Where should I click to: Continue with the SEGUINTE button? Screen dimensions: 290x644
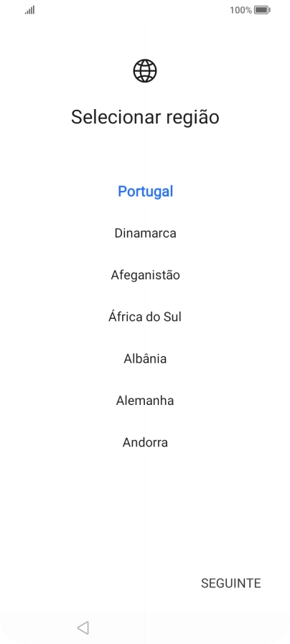click(231, 583)
